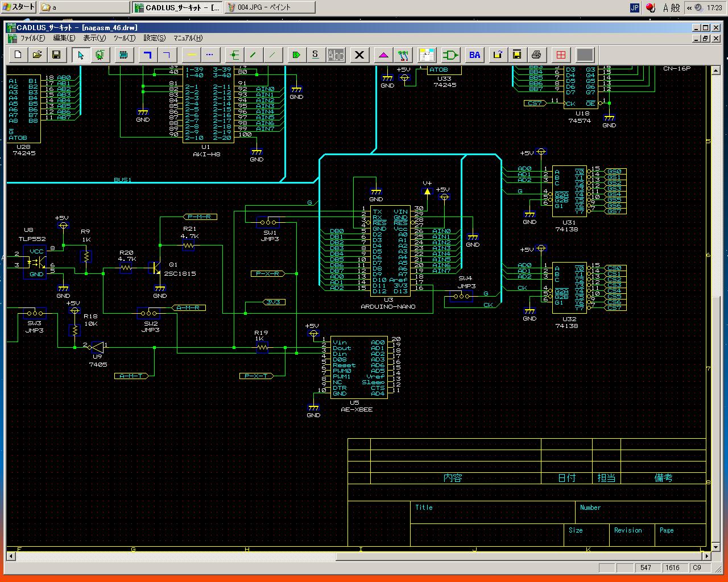The image size is (728, 582).
Task: Open a file with the folder icon
Action: coord(37,55)
